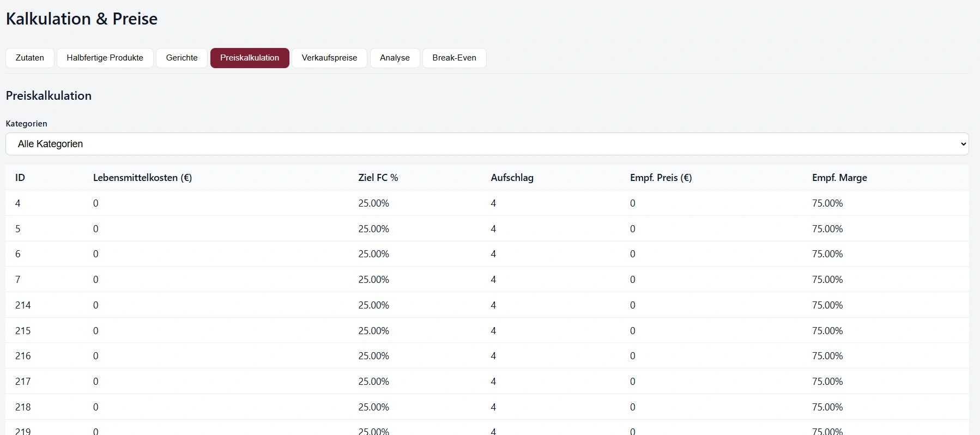This screenshot has height=435, width=980.
Task: Select row with ID 216
Action: click(x=487, y=356)
